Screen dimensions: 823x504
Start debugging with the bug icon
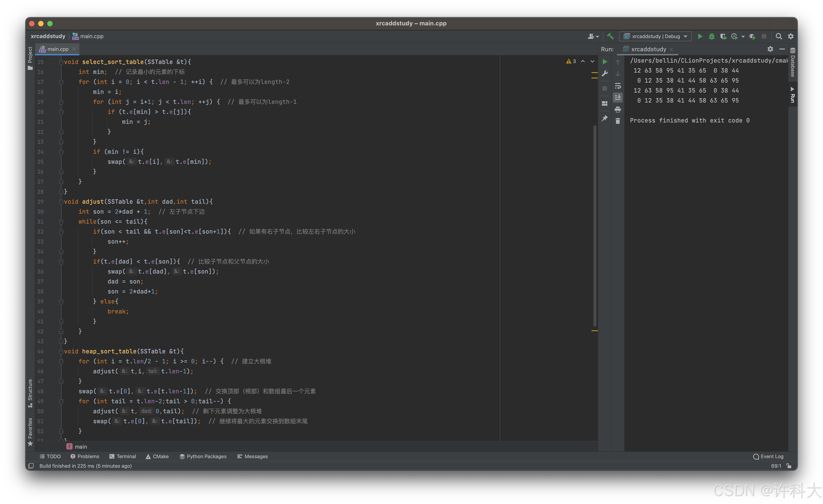coord(711,36)
